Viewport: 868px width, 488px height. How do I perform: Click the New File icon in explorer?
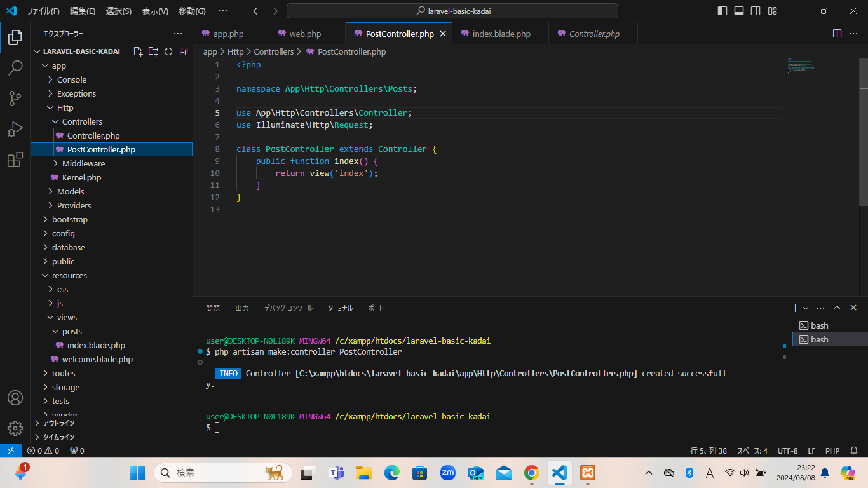coord(138,51)
